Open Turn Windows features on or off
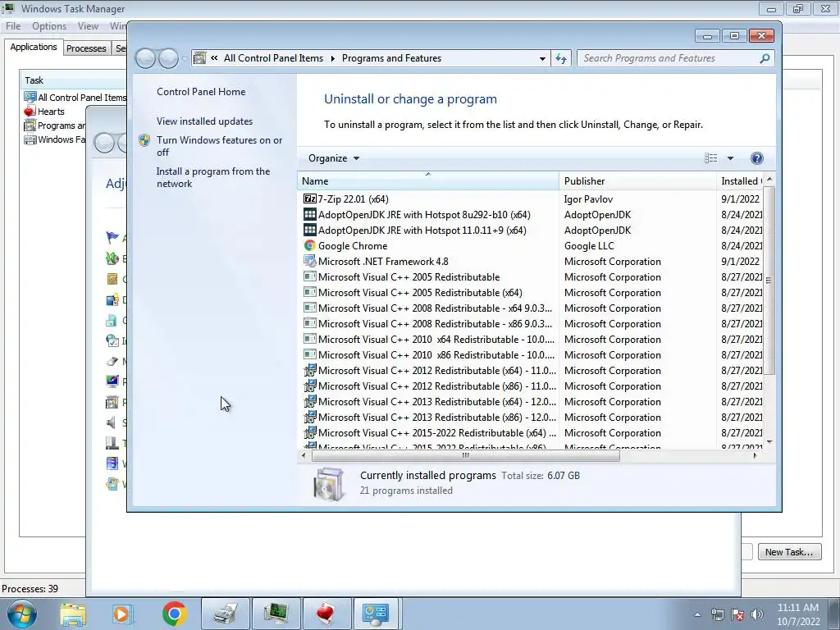840x630 pixels. point(220,146)
